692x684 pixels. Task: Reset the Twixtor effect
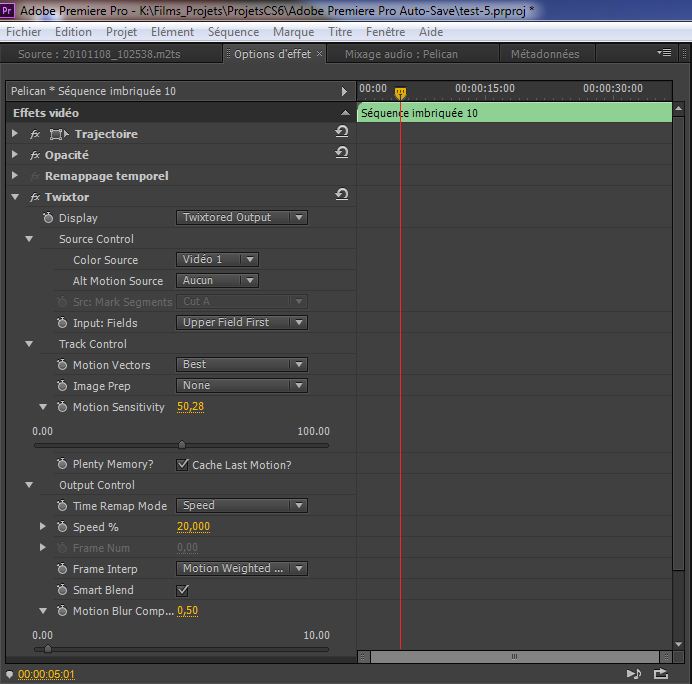click(x=342, y=195)
